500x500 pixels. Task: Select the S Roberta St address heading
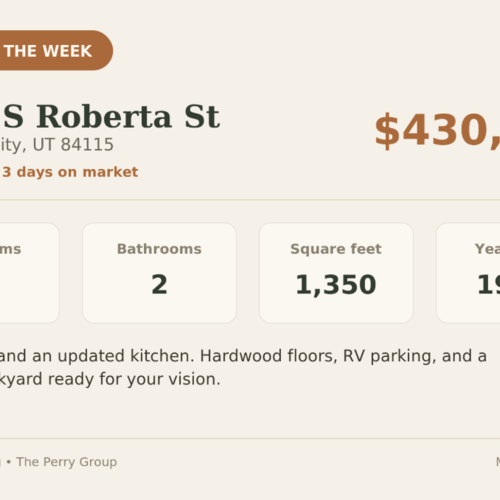pos(112,116)
